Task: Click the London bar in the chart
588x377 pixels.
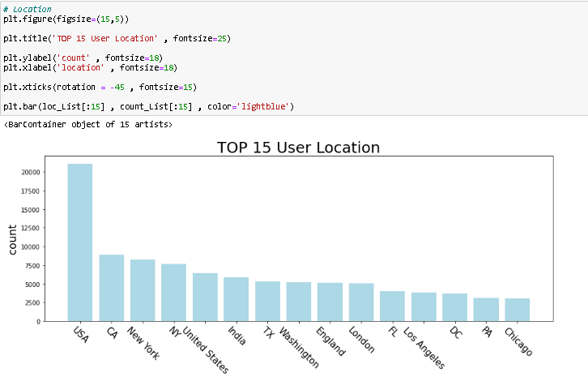Action: [361, 302]
